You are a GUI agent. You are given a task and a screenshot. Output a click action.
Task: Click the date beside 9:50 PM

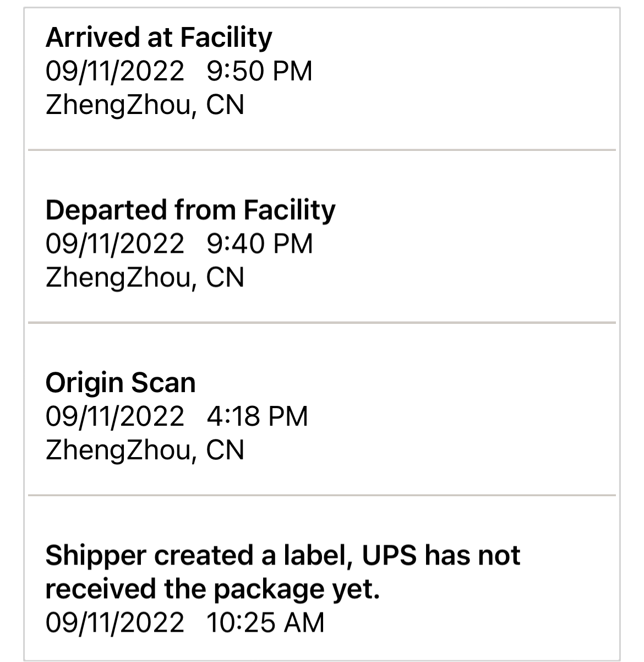114,71
